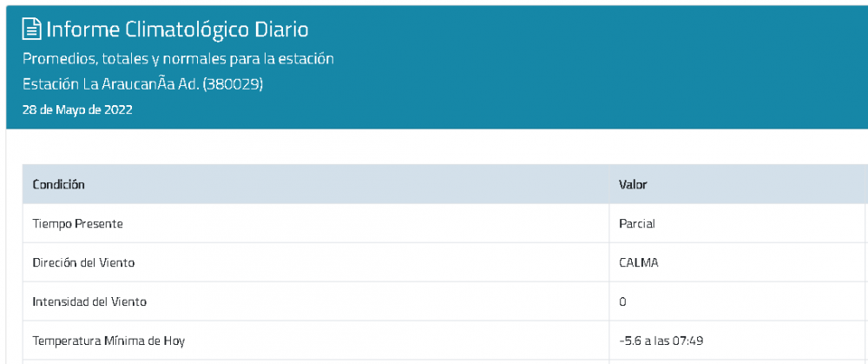Click the word Diario in the title
This screenshot has height=364, width=868.
tap(282, 30)
